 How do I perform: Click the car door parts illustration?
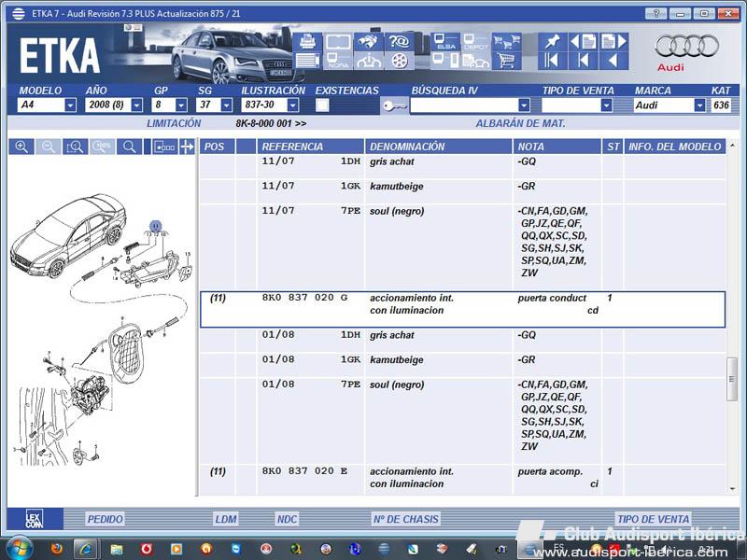pyautogui.click(x=102, y=329)
